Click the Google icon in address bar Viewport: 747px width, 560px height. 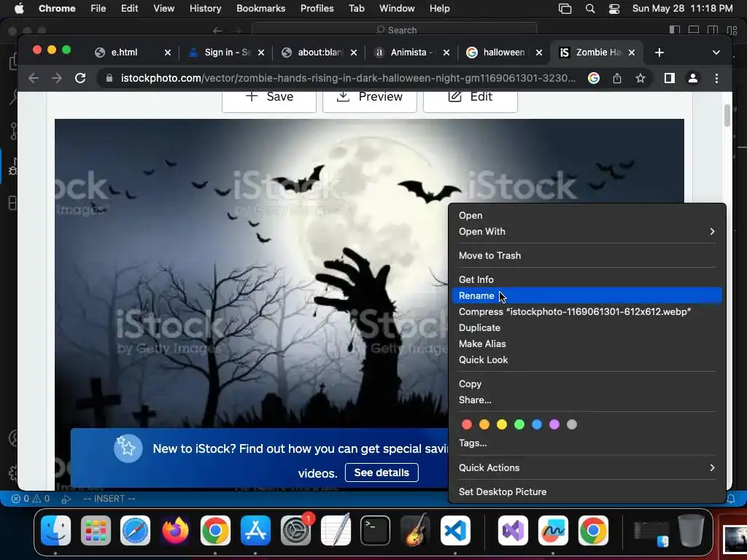[594, 78]
